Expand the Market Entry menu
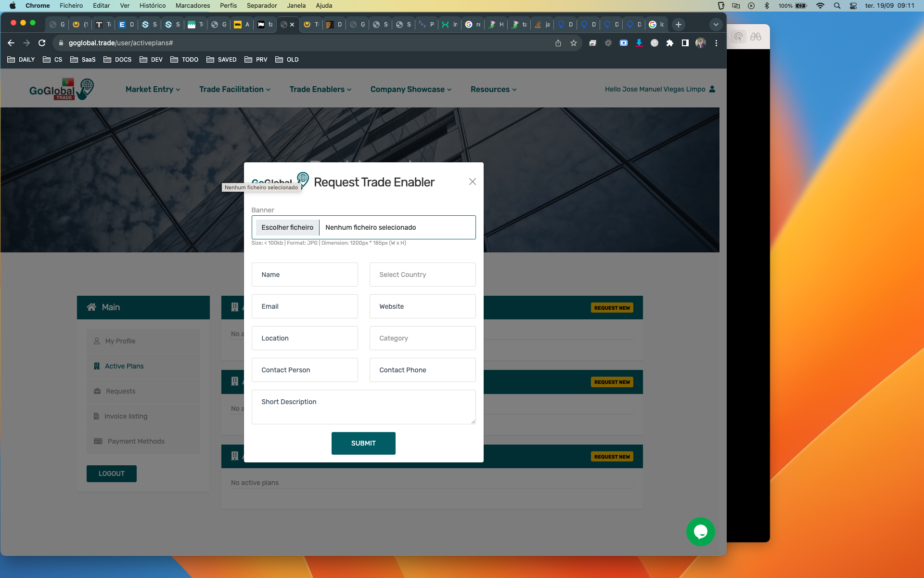Image resolution: width=924 pixels, height=578 pixels. pyautogui.click(x=153, y=90)
